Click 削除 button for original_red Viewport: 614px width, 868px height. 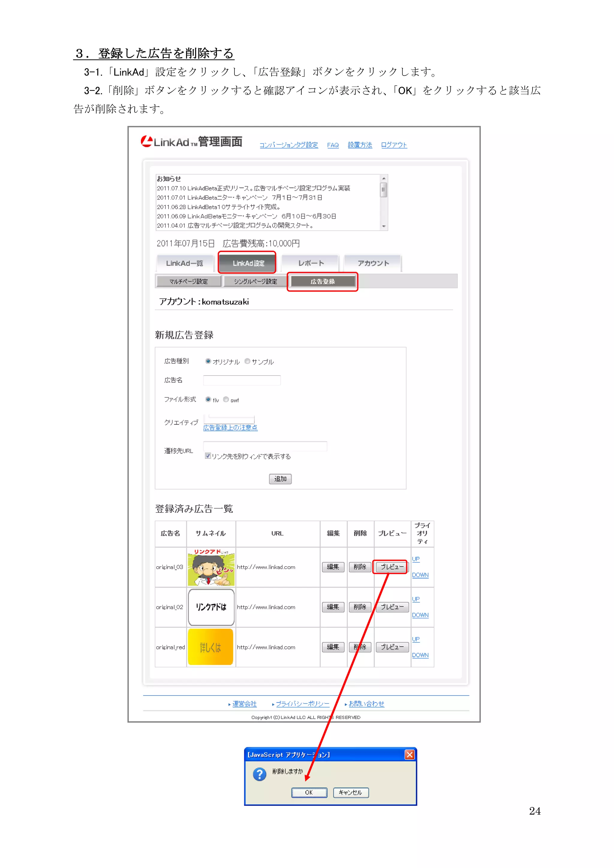(x=360, y=647)
